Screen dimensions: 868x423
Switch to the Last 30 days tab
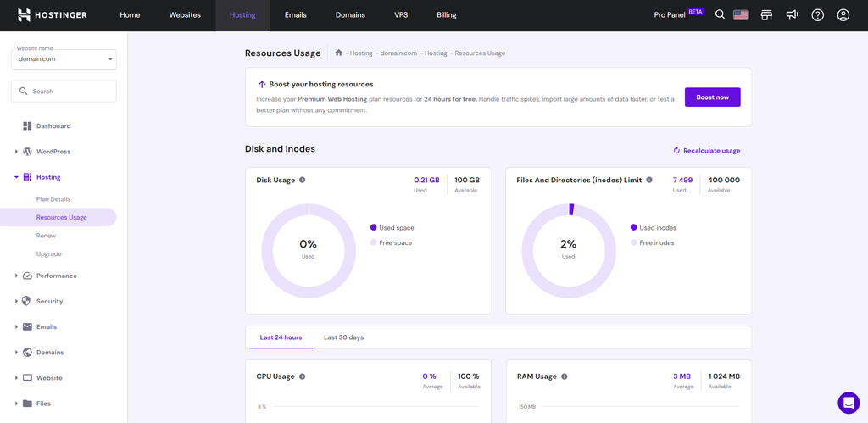click(x=344, y=337)
